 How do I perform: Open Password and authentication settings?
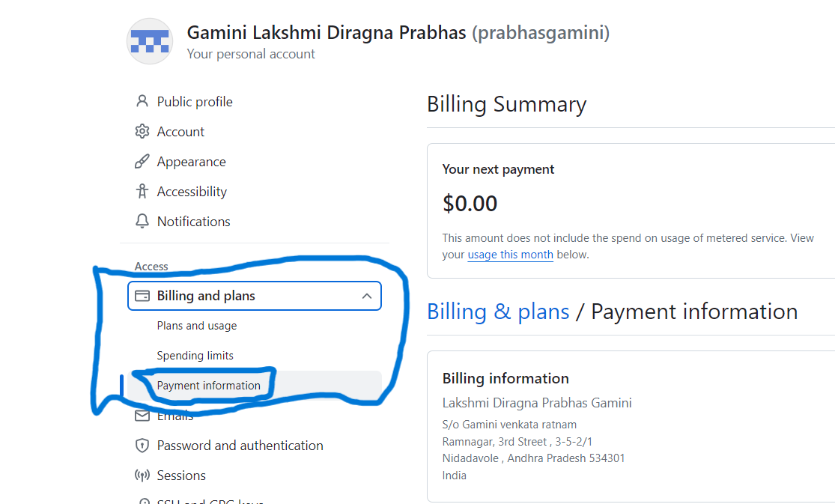click(240, 446)
